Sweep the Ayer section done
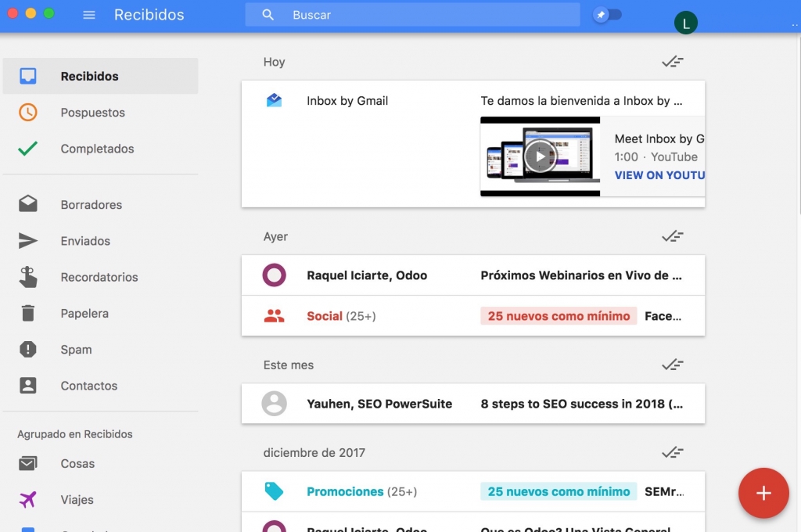The height and width of the screenshot is (532, 801). (x=673, y=235)
